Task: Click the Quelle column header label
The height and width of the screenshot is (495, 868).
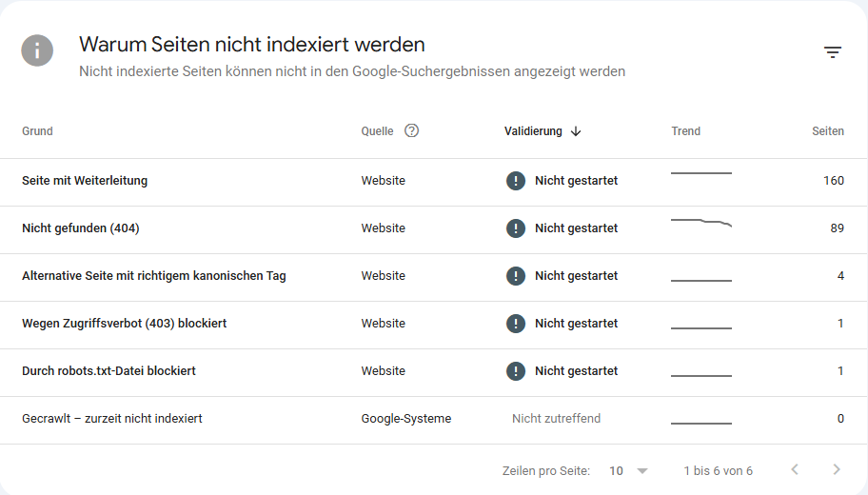Action: (378, 131)
